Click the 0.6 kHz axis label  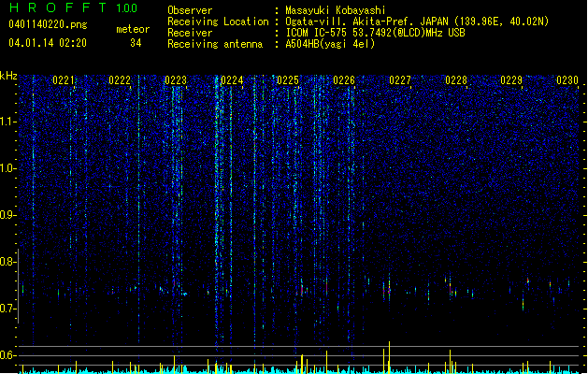(8, 355)
